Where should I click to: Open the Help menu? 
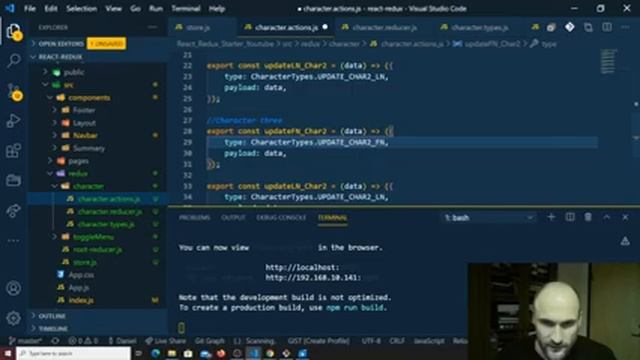[217, 9]
